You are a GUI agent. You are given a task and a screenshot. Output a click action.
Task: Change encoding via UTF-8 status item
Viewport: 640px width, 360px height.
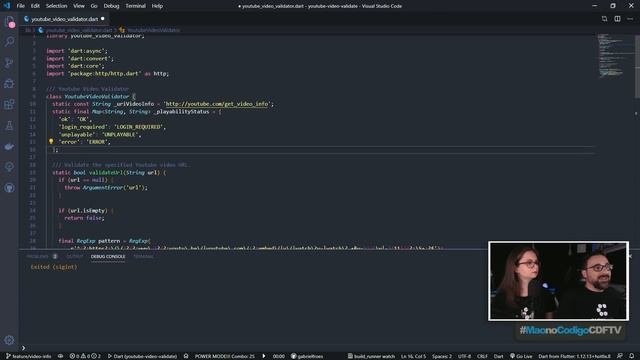(464, 356)
